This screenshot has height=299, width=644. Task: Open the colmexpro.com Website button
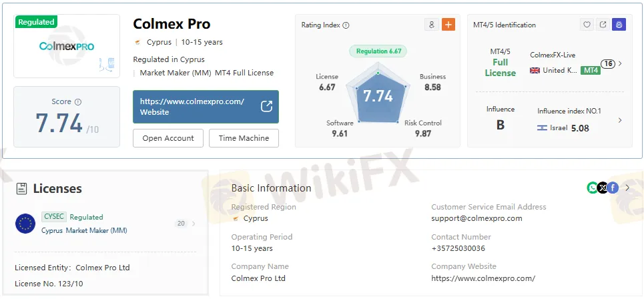pyautogui.click(x=206, y=107)
